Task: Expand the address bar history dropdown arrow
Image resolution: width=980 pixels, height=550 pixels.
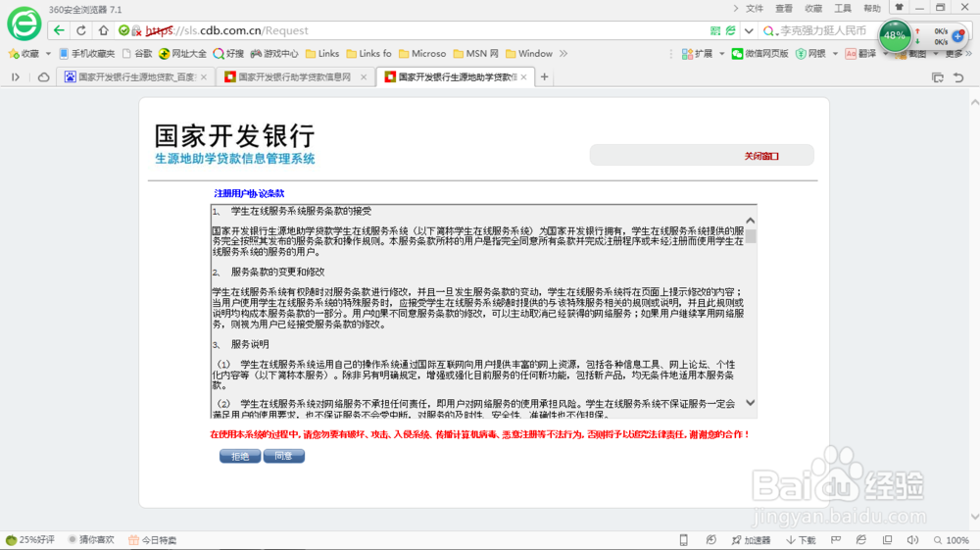Action: click(749, 30)
